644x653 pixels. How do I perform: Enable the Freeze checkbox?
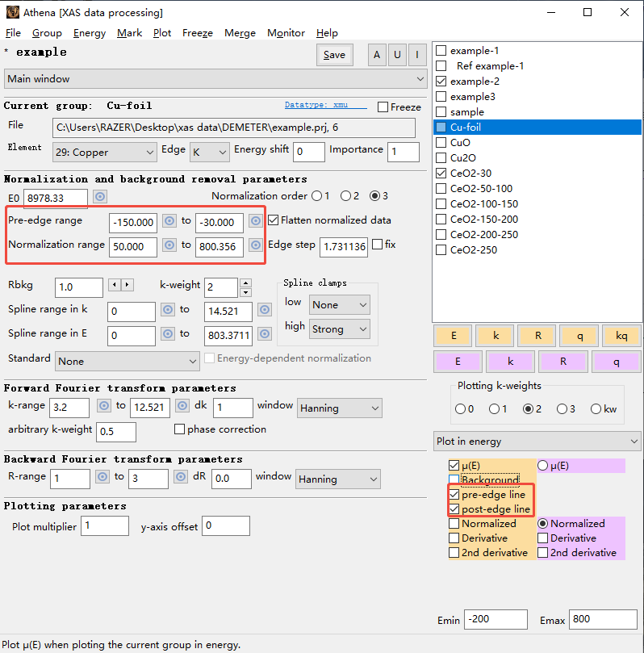(383, 107)
